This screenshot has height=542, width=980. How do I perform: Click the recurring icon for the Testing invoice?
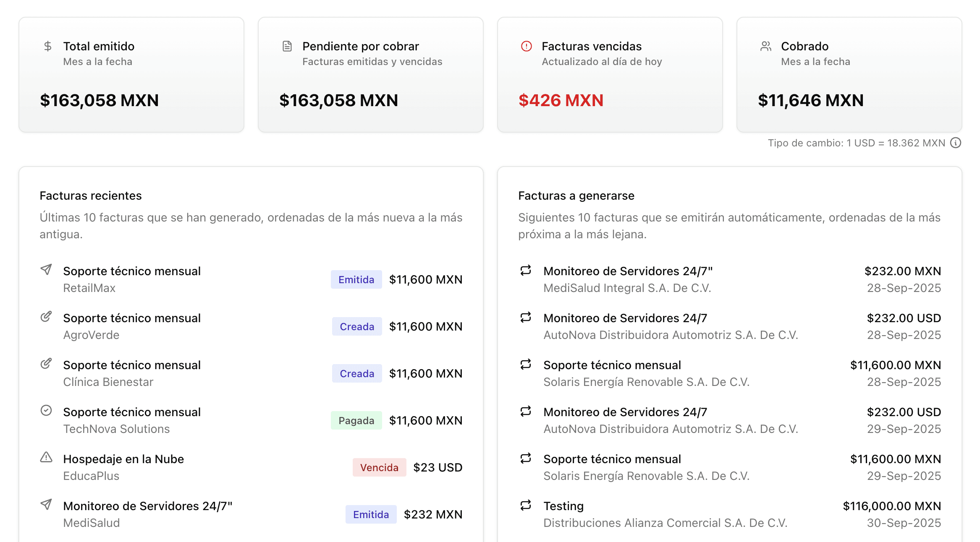(526, 505)
